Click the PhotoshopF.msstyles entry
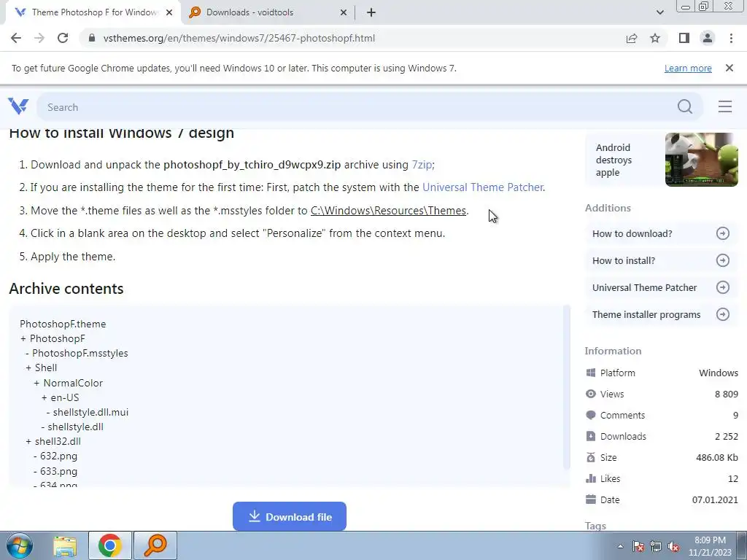Image resolution: width=747 pixels, height=560 pixels. pyautogui.click(x=80, y=354)
